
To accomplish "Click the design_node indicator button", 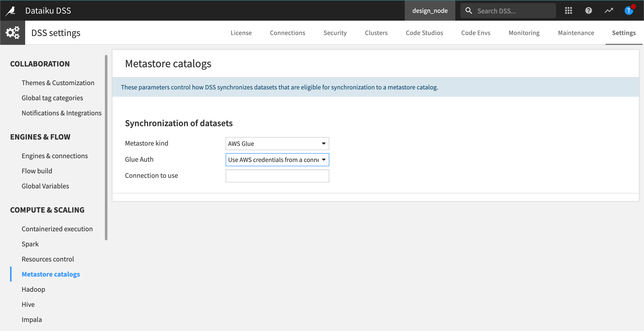I will [429, 11].
